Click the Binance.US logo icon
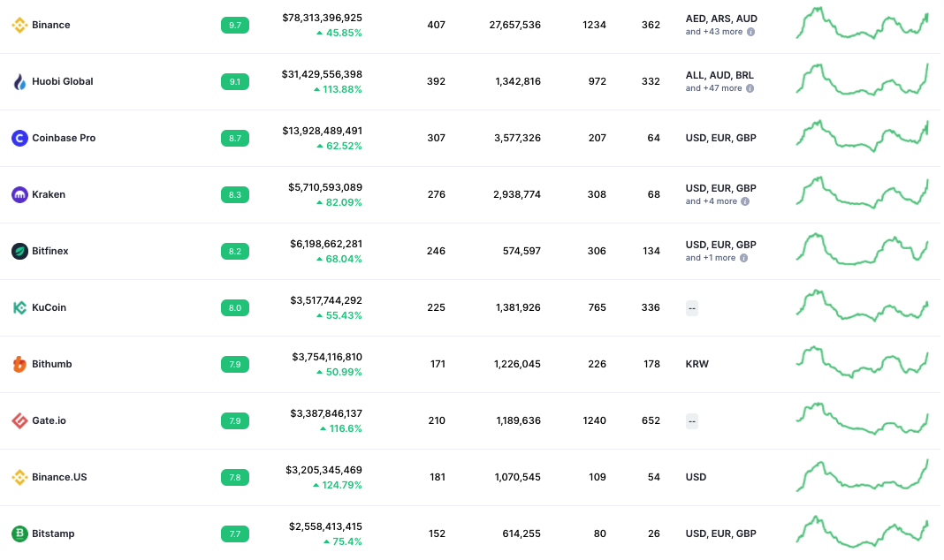944x560 pixels. [19, 477]
